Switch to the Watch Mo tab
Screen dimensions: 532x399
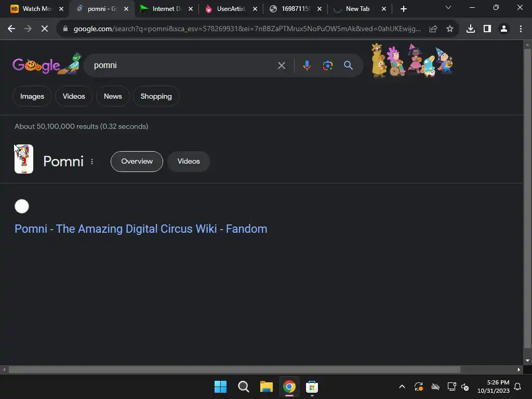pyautogui.click(x=31, y=9)
